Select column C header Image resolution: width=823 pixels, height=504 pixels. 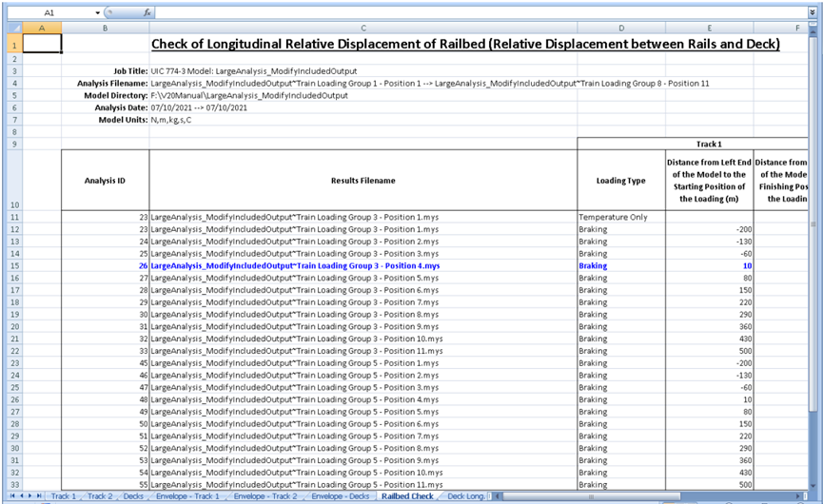(363, 29)
